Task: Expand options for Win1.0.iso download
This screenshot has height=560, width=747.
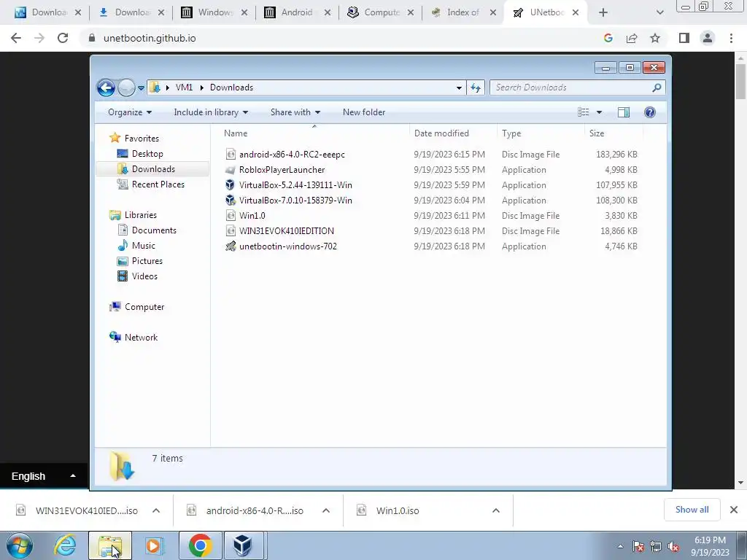Action: point(496,510)
